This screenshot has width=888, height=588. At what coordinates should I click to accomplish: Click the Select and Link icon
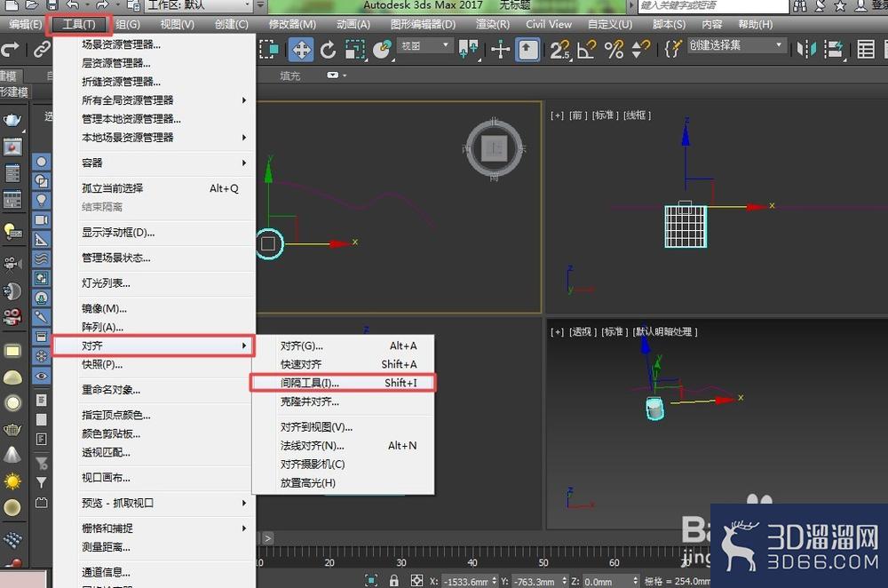(x=42, y=50)
